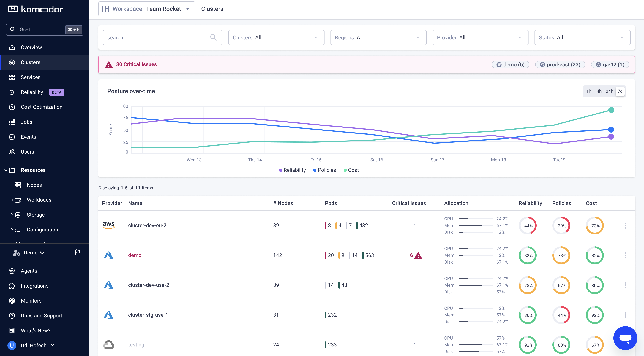Select the 7d time range toggle
Image resolution: width=644 pixels, height=356 pixels.
(x=621, y=91)
